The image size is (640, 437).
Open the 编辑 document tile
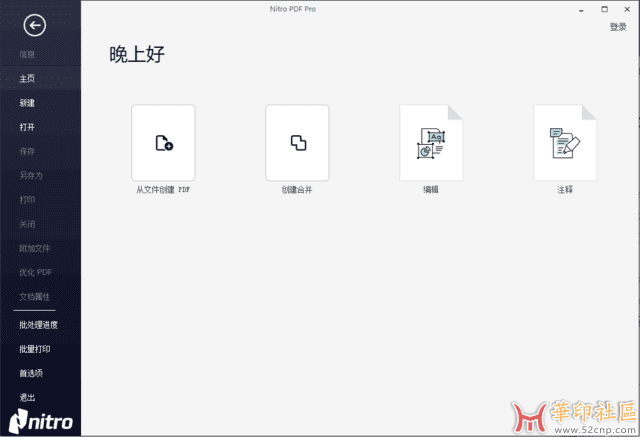click(430, 143)
